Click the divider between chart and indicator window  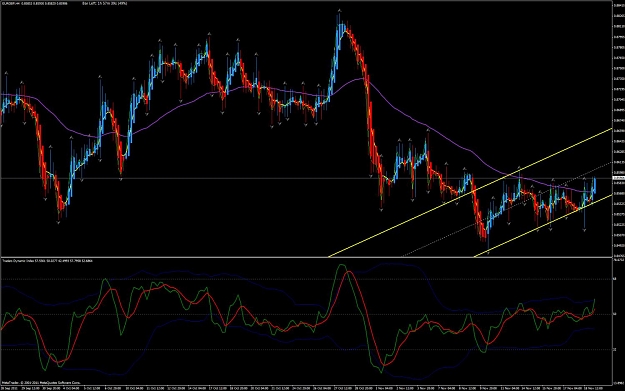point(306,257)
